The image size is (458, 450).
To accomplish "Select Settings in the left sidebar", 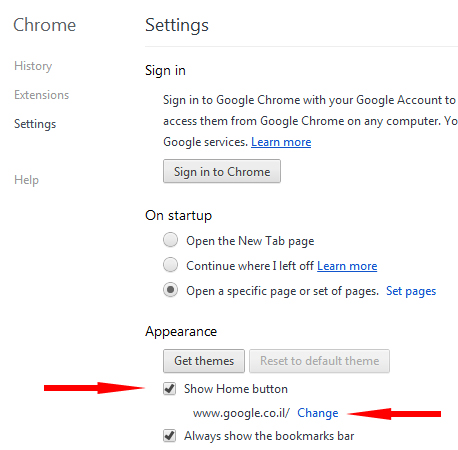I will pyautogui.click(x=35, y=124).
